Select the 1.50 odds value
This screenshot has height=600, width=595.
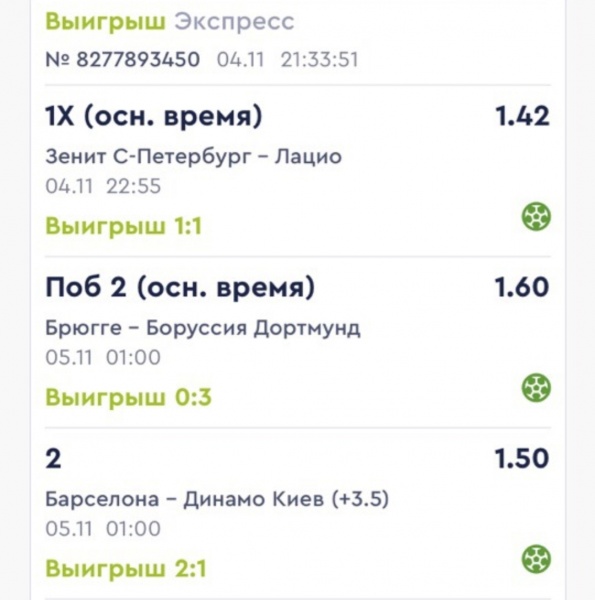[522, 458]
